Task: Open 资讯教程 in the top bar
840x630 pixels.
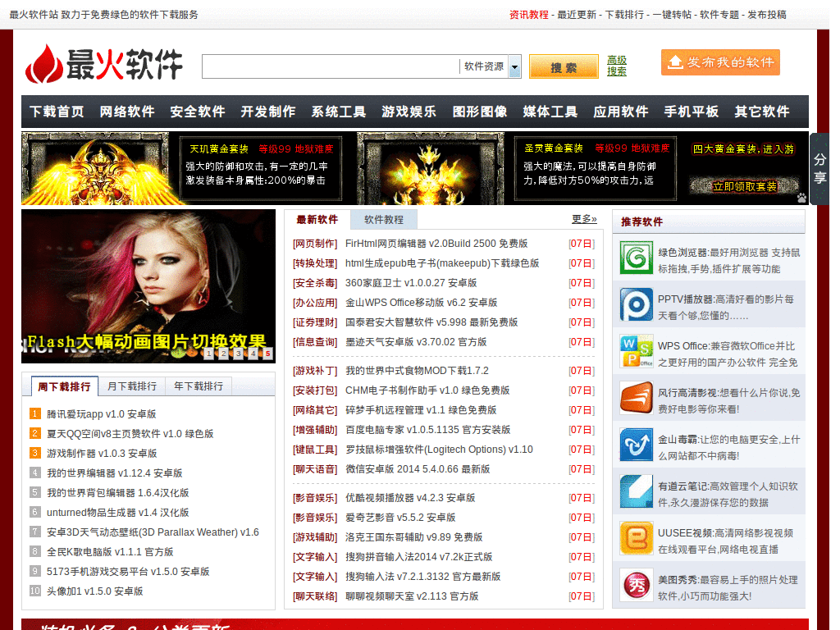Action: coord(529,15)
